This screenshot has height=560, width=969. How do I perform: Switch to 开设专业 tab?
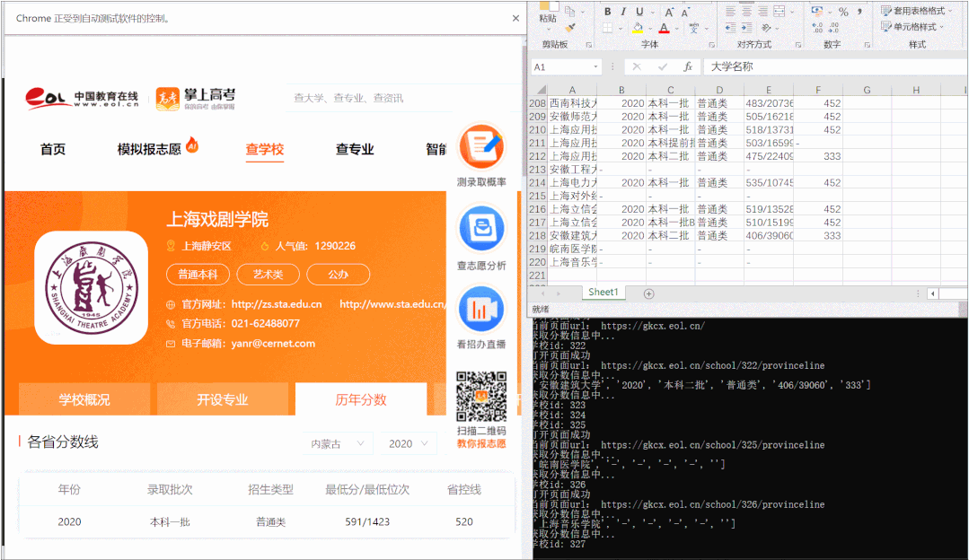(x=223, y=399)
